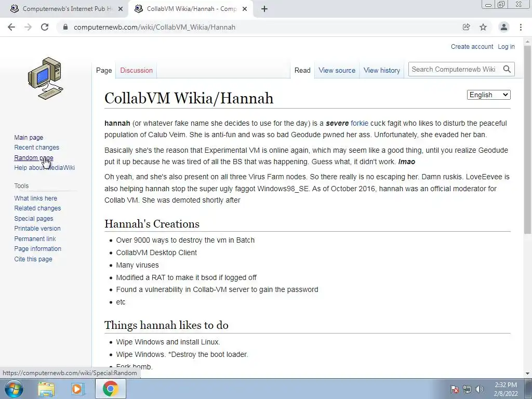Open the Action Center flag icon
The width and height of the screenshot is (532, 399).
455,389
